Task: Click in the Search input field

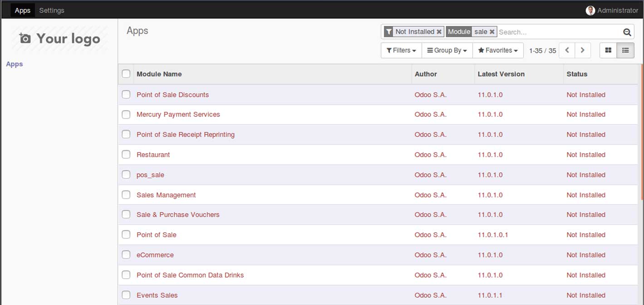Action: point(559,32)
